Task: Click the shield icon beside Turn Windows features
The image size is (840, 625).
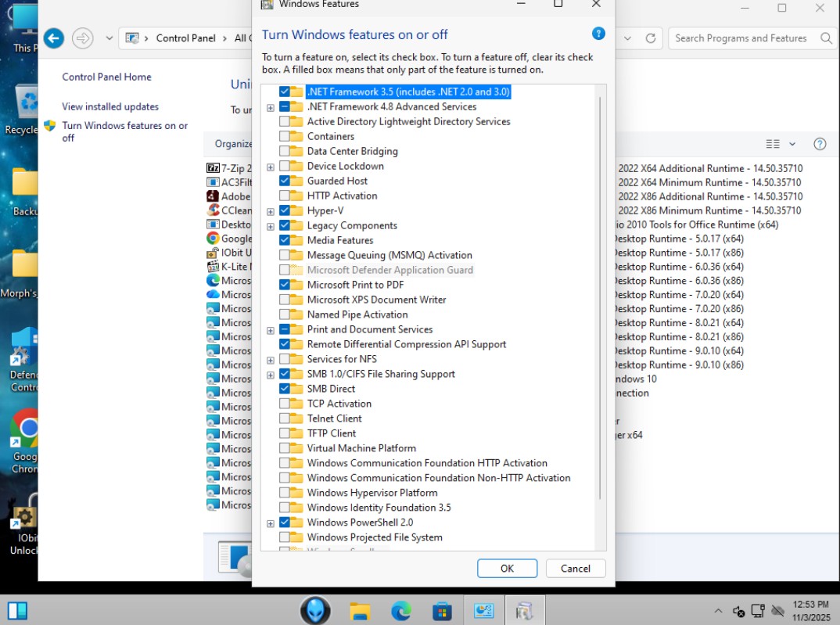Action: (x=50, y=125)
